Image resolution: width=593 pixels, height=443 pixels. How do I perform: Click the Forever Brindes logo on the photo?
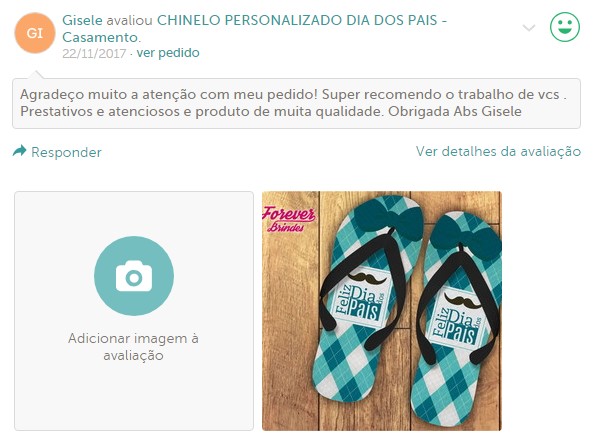(x=289, y=219)
